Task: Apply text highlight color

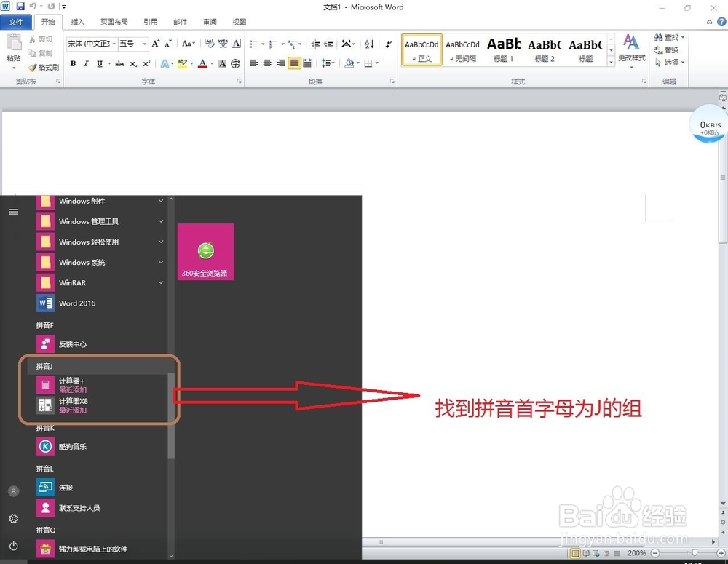Action: pyautogui.click(x=181, y=64)
